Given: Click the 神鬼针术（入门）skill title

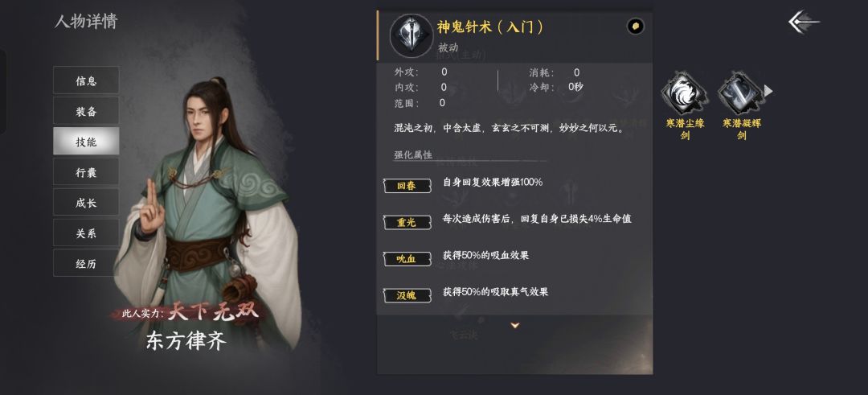Looking at the screenshot, I should [x=490, y=27].
